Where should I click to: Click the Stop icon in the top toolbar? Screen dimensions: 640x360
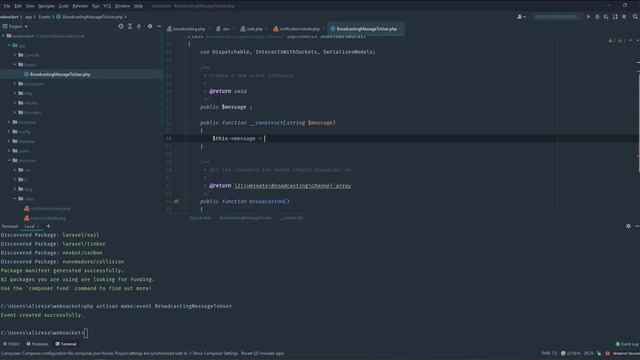(x=624, y=17)
